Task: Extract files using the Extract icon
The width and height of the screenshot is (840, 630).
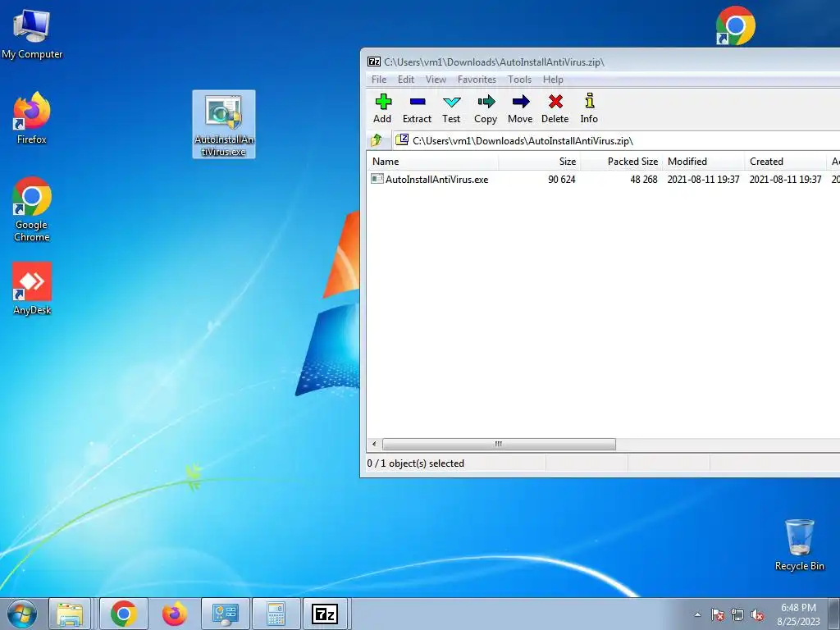Action: 417,109
